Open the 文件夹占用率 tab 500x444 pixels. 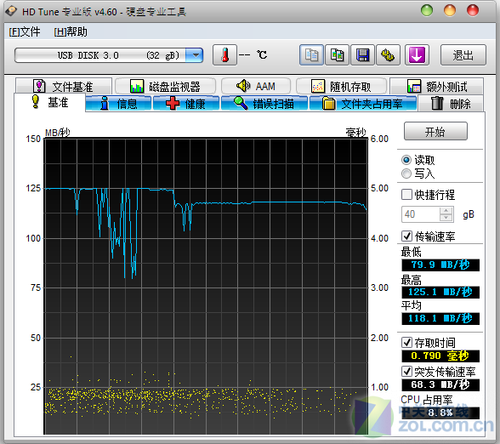[363, 104]
